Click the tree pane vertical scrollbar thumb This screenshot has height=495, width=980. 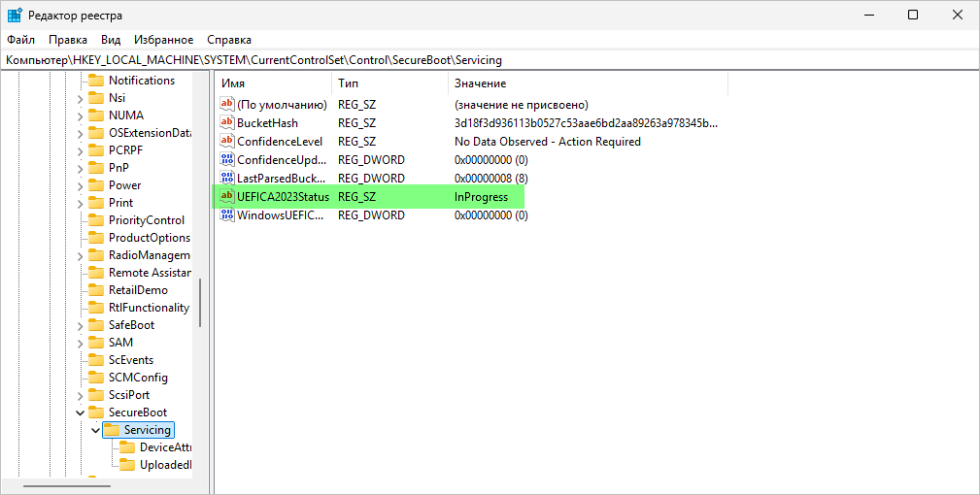pyautogui.click(x=200, y=303)
